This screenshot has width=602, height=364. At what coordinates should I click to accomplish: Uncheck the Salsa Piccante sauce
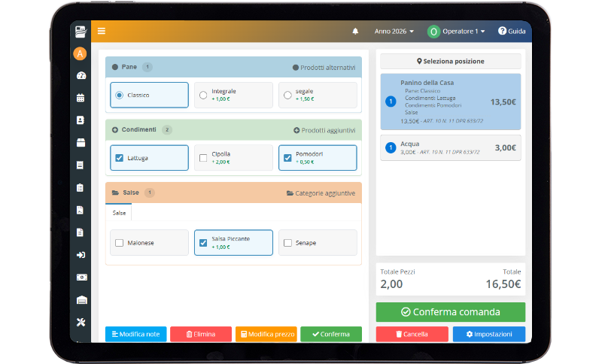pyautogui.click(x=233, y=242)
